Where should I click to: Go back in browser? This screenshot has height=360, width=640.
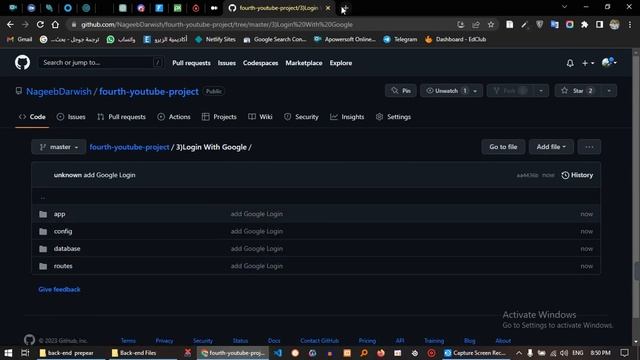click(10, 24)
